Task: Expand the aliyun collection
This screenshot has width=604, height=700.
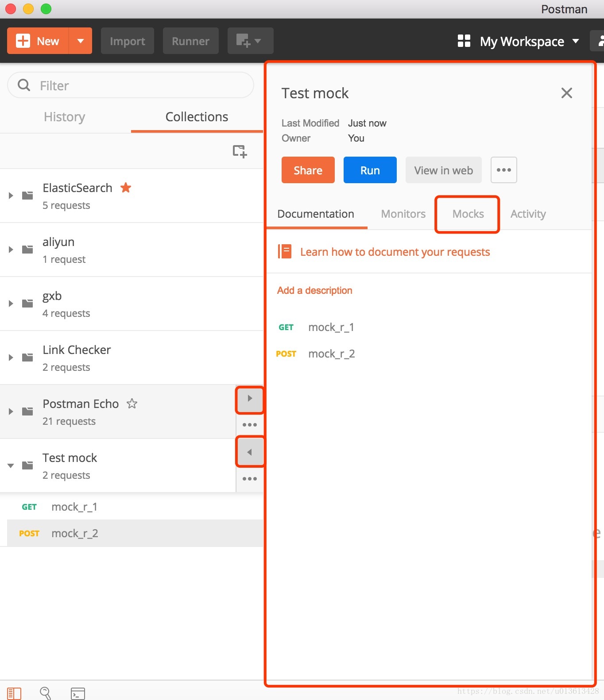Action: (11, 249)
